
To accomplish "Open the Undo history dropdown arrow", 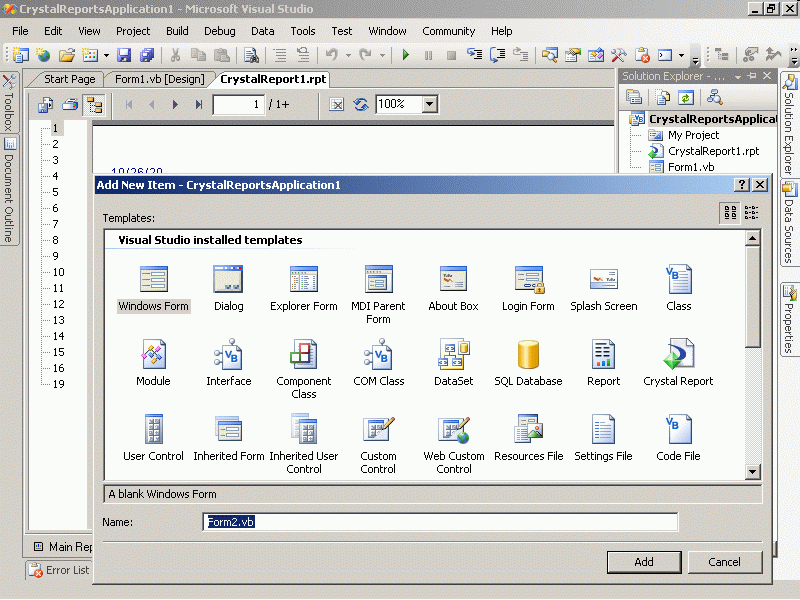I will pyautogui.click(x=348, y=55).
